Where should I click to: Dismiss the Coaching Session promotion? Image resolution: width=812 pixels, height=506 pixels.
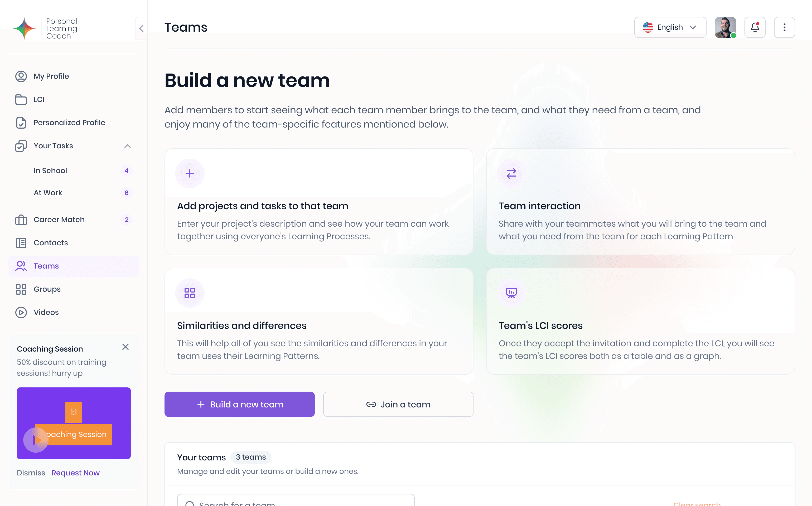point(31,473)
